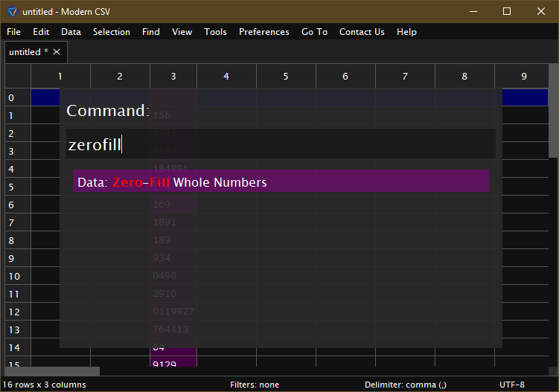Select column header 9

click(x=522, y=76)
